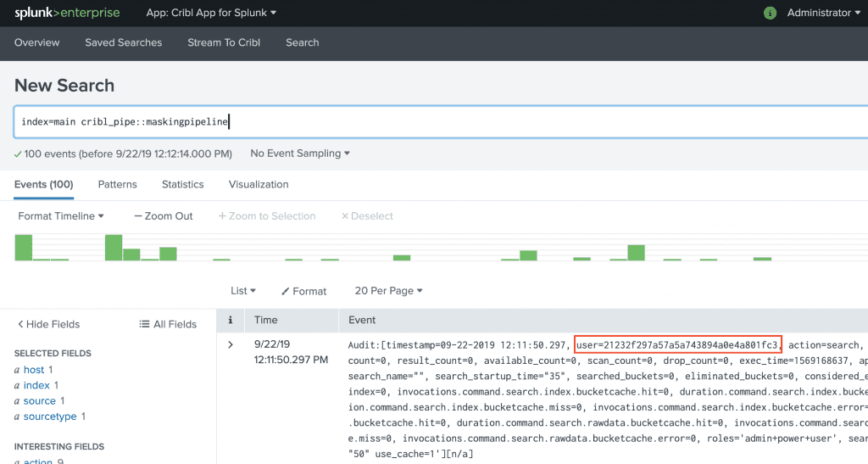
Task: Open the Format pencil option
Action: pyautogui.click(x=303, y=291)
